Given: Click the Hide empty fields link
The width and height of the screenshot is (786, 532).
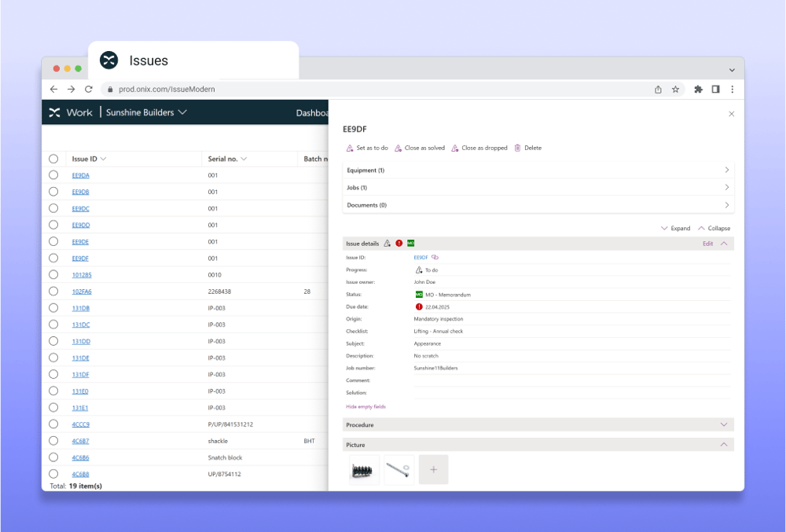Looking at the screenshot, I should [x=365, y=406].
